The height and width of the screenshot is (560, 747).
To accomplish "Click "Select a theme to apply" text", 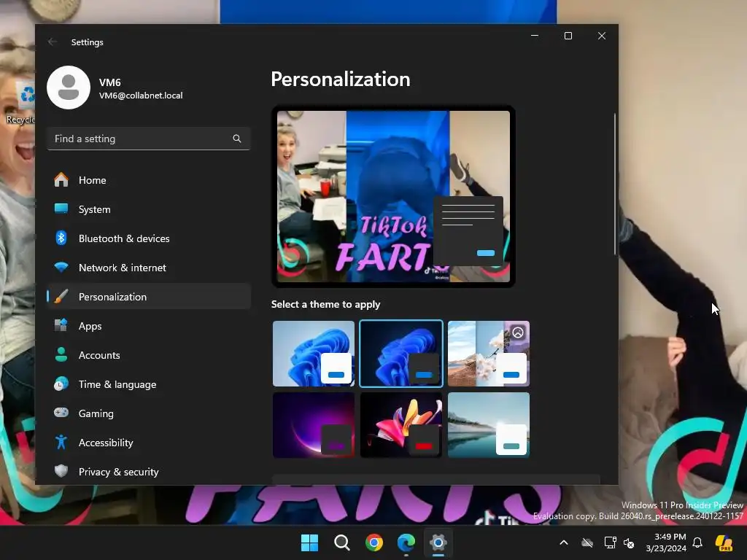I will [x=325, y=304].
